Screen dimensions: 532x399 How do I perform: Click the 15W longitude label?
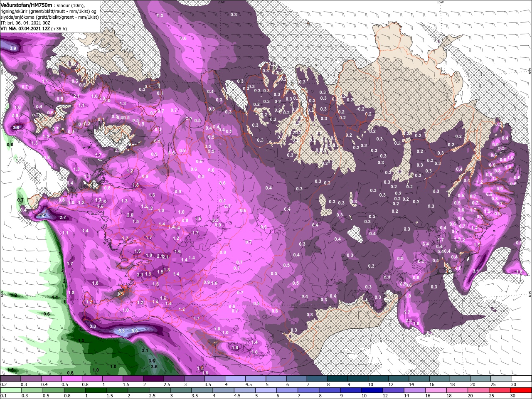click(440, 2)
